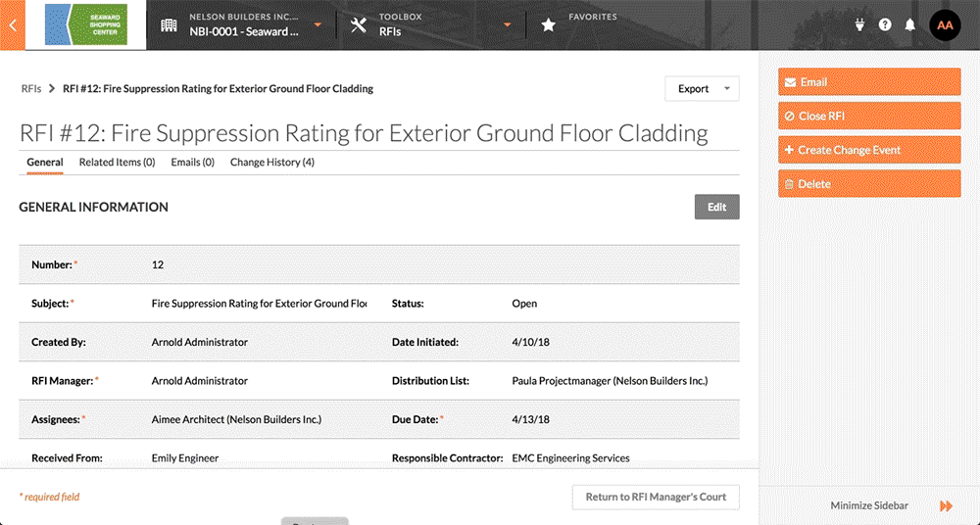Show notifications bell icon

pyautogui.click(x=909, y=25)
